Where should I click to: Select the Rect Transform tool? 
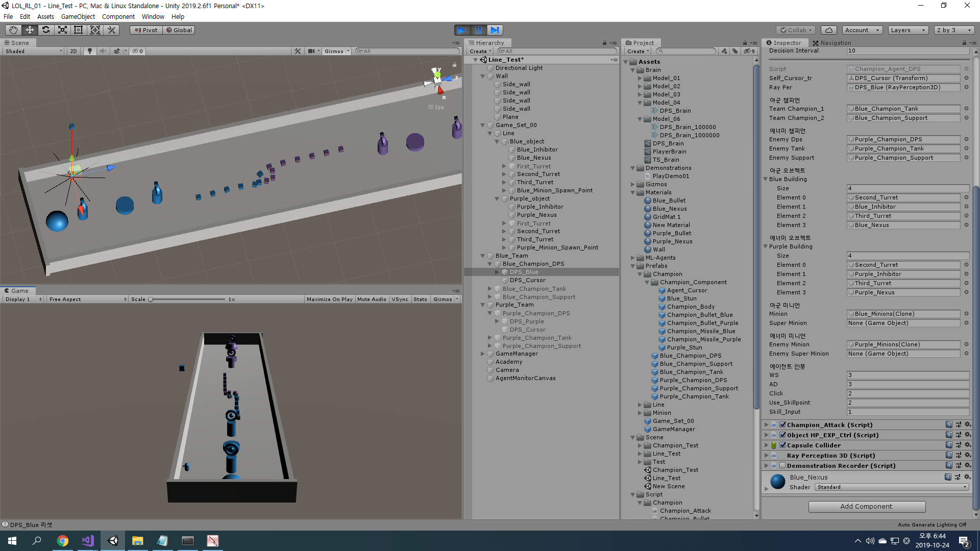pyautogui.click(x=79, y=30)
